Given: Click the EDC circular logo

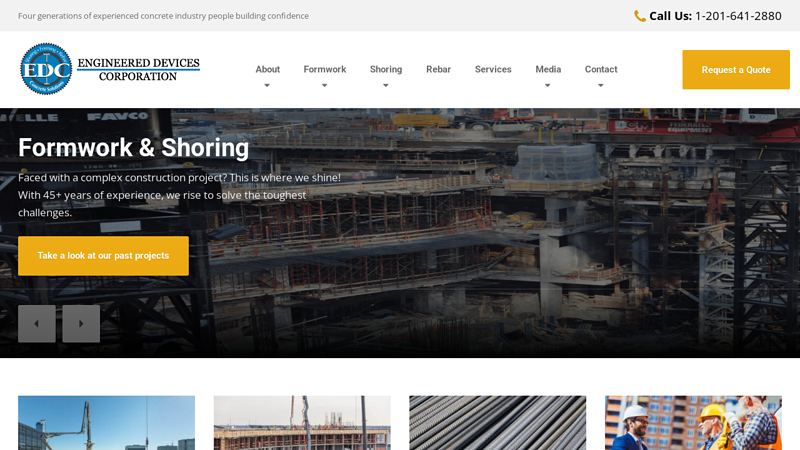Looking at the screenshot, I should [x=46, y=69].
